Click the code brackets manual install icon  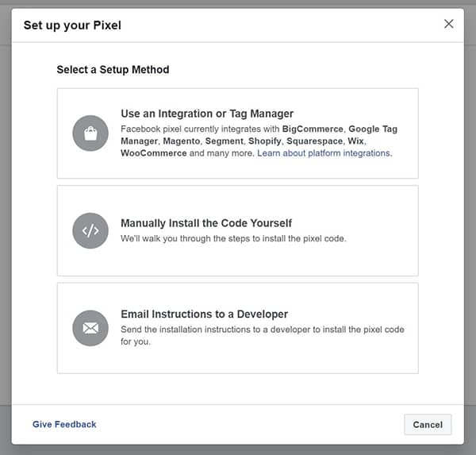click(90, 231)
